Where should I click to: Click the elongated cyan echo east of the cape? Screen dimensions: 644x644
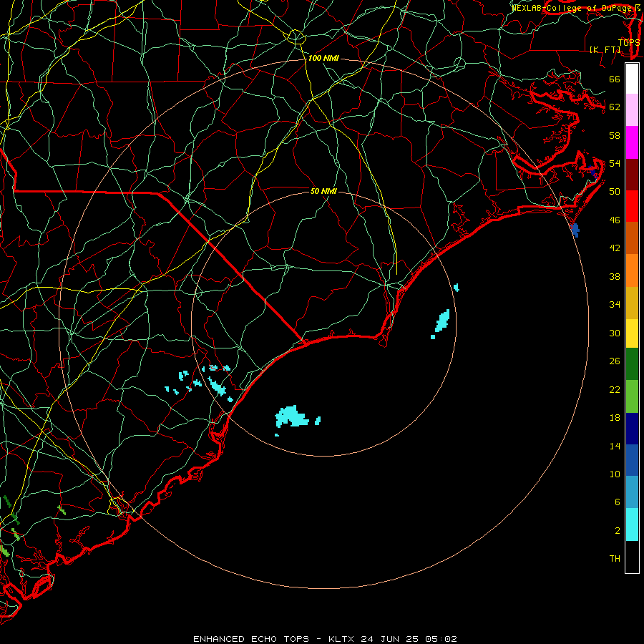click(x=443, y=321)
